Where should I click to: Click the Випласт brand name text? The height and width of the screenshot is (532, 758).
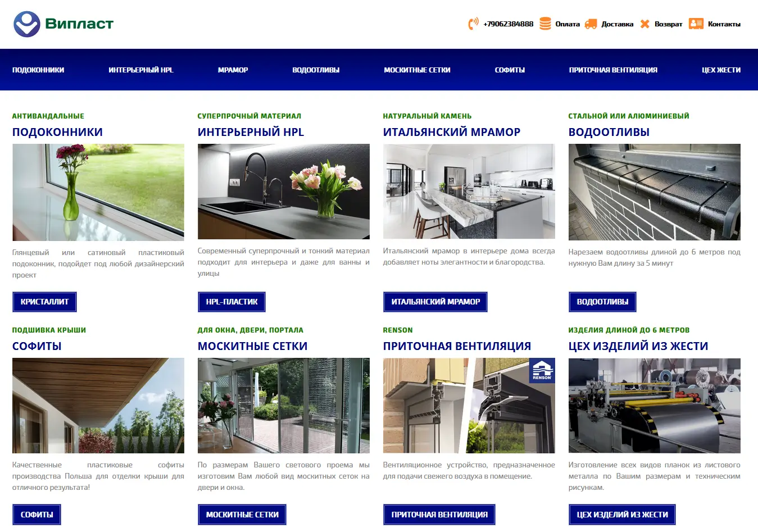[x=79, y=24]
